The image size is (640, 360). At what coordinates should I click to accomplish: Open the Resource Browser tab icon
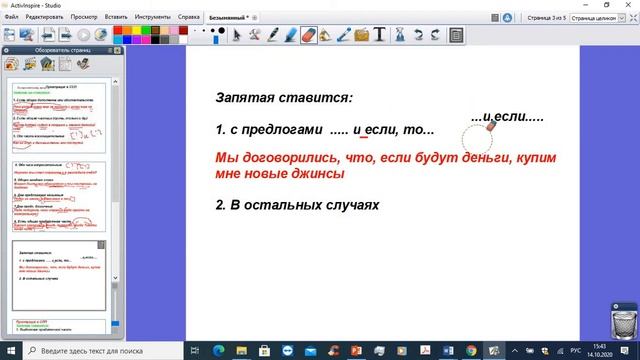point(29,64)
